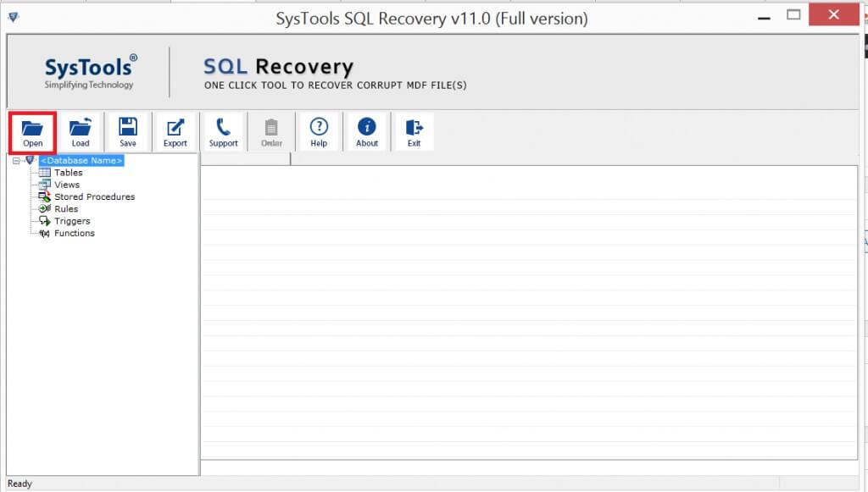Viewport: 868px width, 492px height.
Task: Export the recovered SQL data
Action: click(175, 130)
